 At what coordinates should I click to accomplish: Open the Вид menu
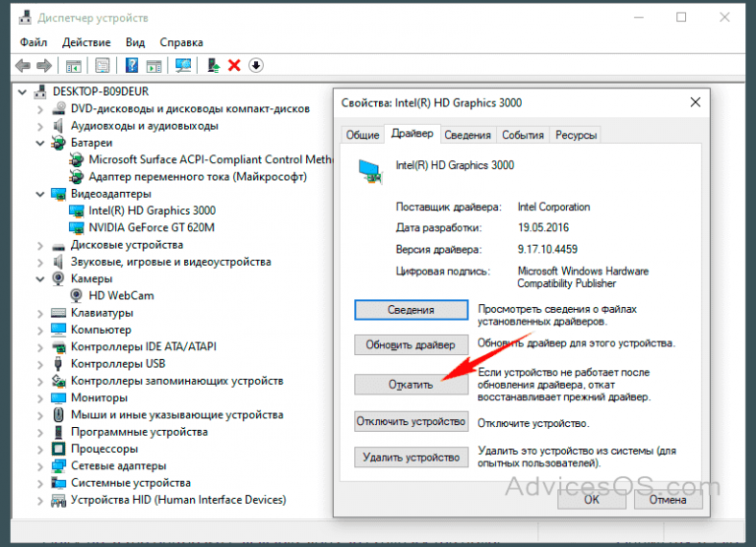[x=135, y=42]
